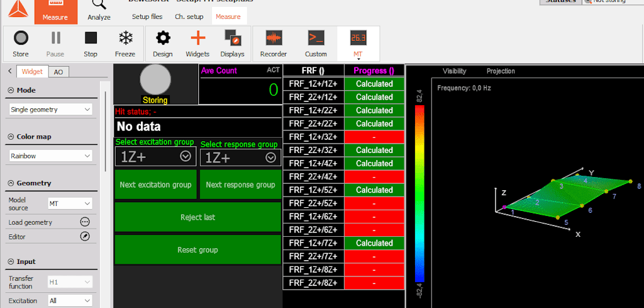Freeze the display with snowflake icon
The image size is (644, 308).
coord(125,38)
